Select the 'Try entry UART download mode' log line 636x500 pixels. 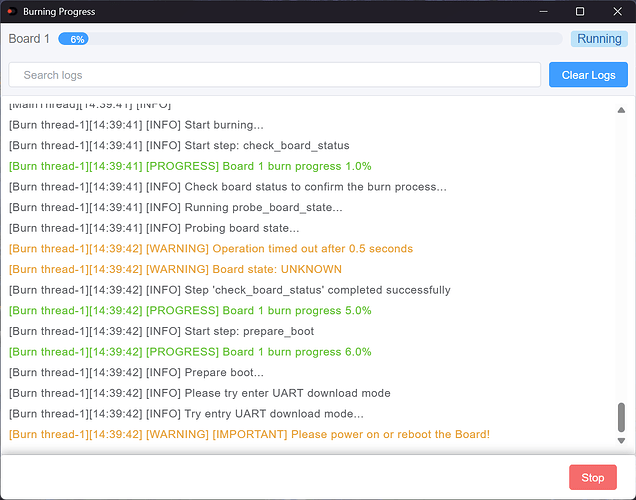pos(186,414)
